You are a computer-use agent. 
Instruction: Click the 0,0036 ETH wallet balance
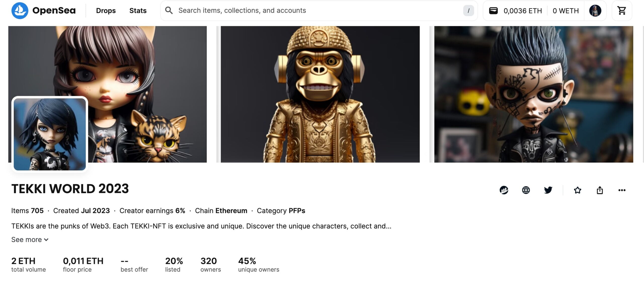[x=522, y=11]
